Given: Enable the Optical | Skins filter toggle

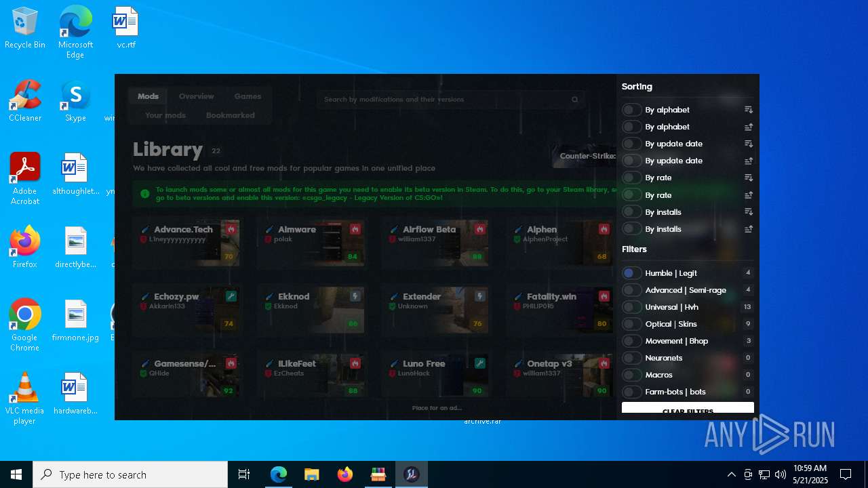Looking at the screenshot, I should (x=631, y=324).
